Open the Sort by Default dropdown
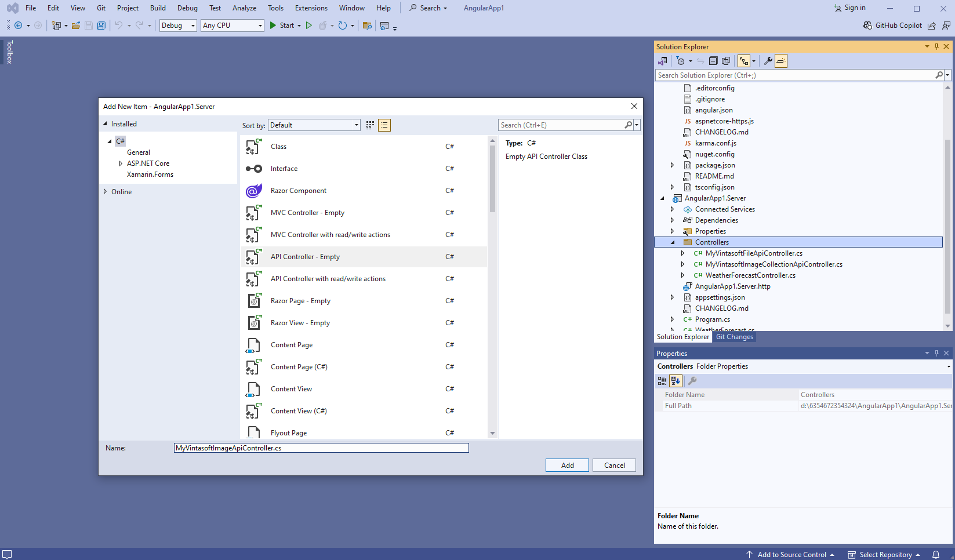This screenshot has height=560, width=955. pyautogui.click(x=314, y=125)
